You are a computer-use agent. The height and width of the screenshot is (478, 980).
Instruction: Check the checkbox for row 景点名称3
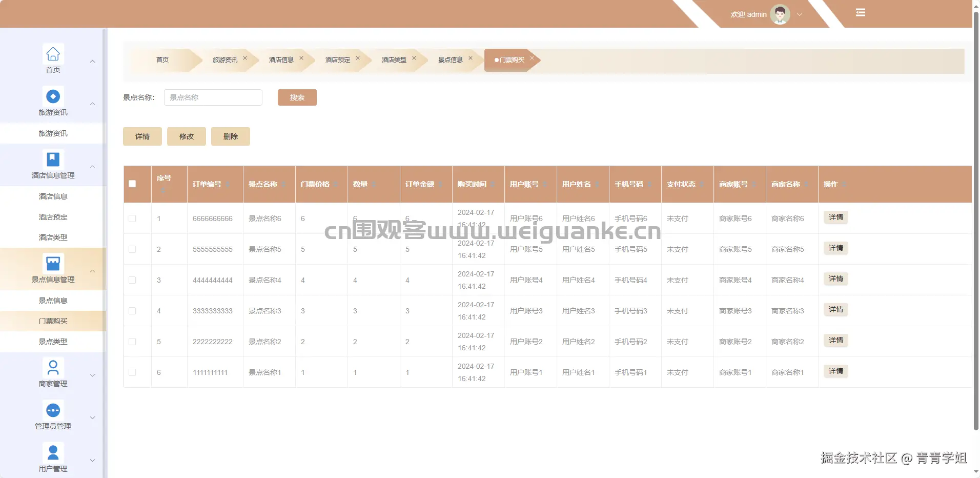coord(133,311)
